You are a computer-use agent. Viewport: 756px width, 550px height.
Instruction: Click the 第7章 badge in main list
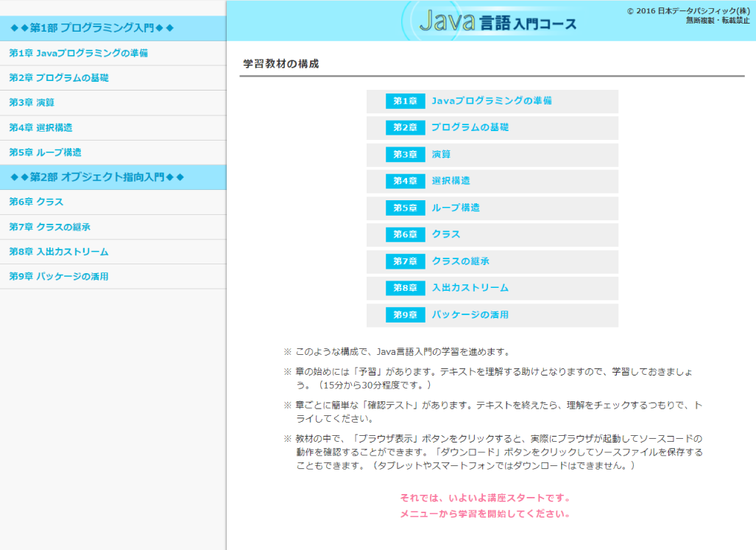pos(405,261)
